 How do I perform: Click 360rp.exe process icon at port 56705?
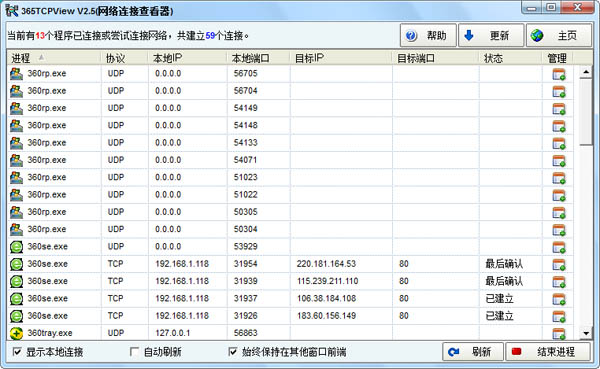coord(16,73)
